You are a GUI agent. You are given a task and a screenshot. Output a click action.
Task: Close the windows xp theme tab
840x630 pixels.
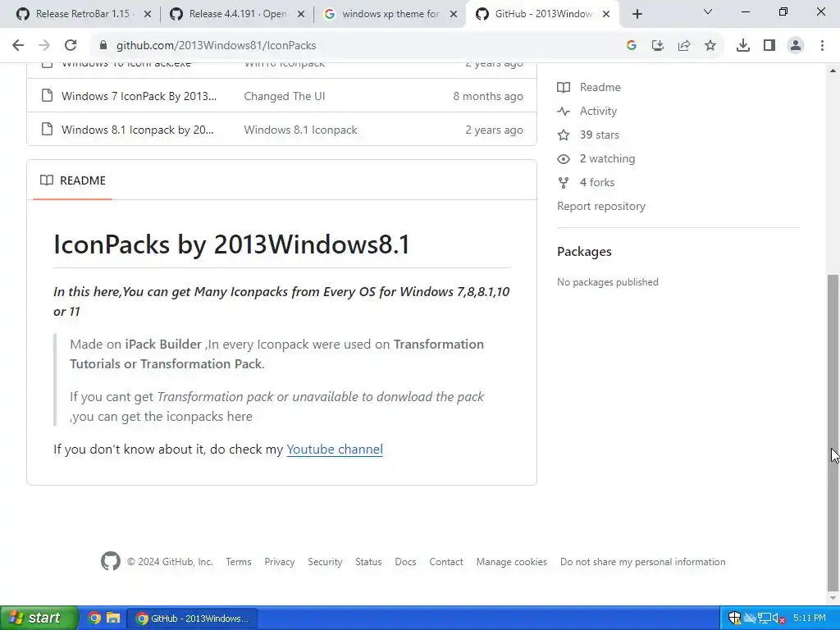454,14
